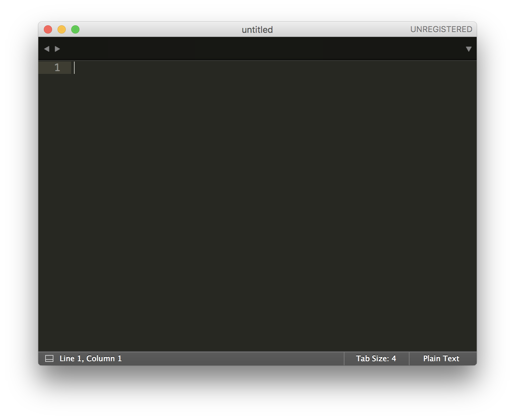
Task: Click the Line 1, Column 1 status text
Action: pos(91,358)
